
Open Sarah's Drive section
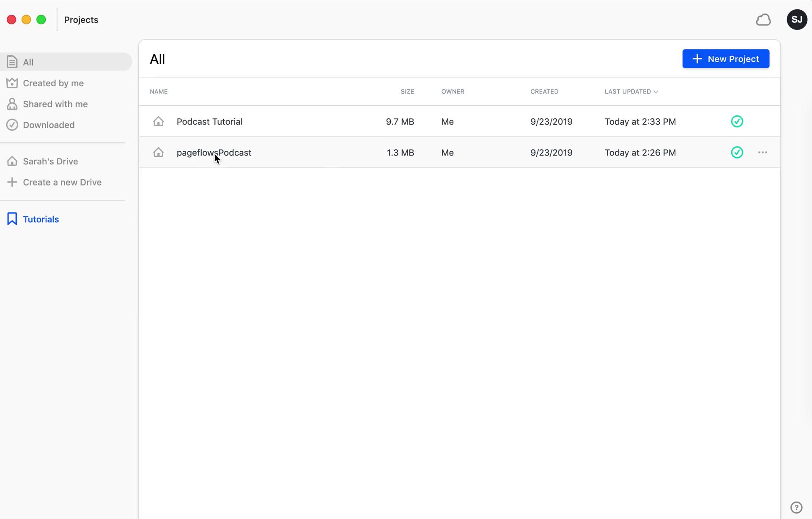coord(50,161)
